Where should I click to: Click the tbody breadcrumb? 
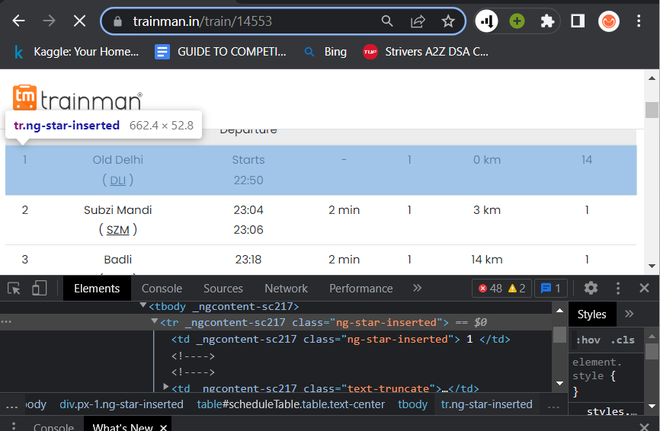(412, 404)
